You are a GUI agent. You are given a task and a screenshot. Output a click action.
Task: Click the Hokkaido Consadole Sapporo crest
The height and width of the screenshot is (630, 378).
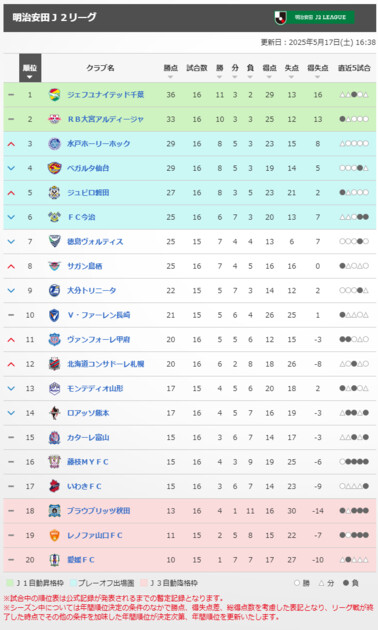pos(54,364)
